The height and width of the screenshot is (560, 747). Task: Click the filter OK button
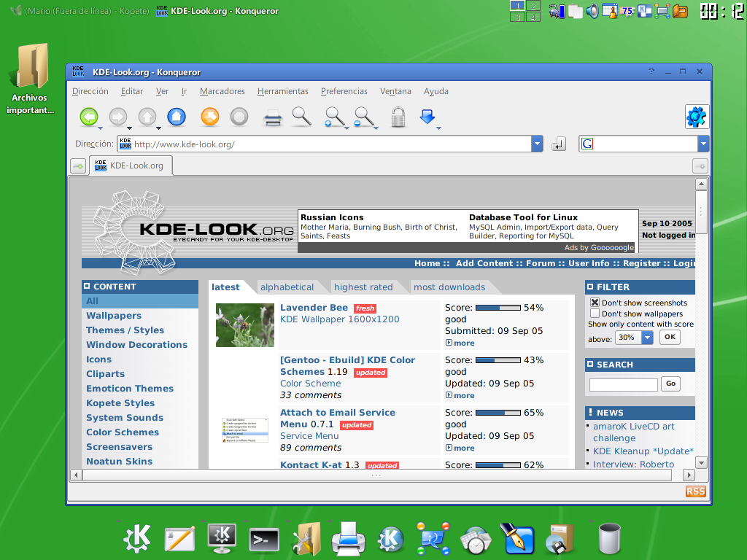(x=670, y=337)
